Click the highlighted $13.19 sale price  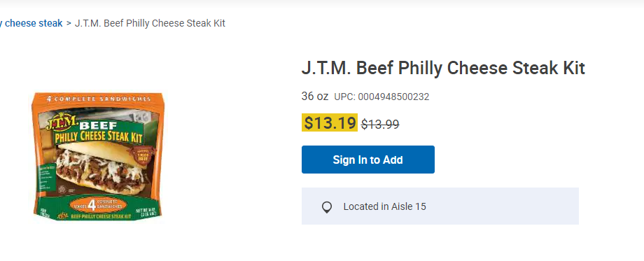point(330,122)
